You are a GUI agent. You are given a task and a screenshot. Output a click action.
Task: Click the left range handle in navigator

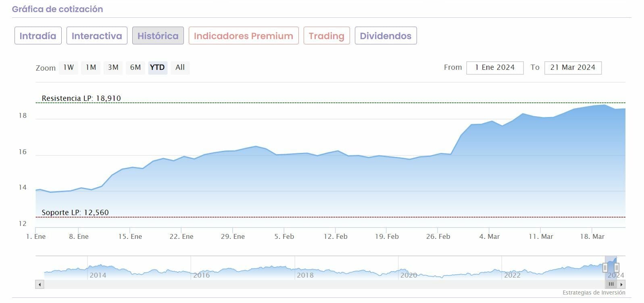click(x=605, y=267)
